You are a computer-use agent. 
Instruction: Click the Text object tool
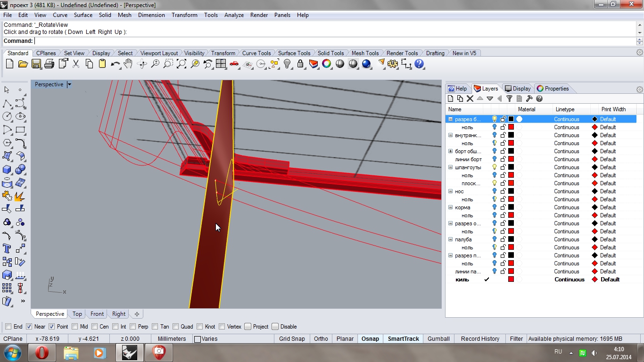[7, 248]
